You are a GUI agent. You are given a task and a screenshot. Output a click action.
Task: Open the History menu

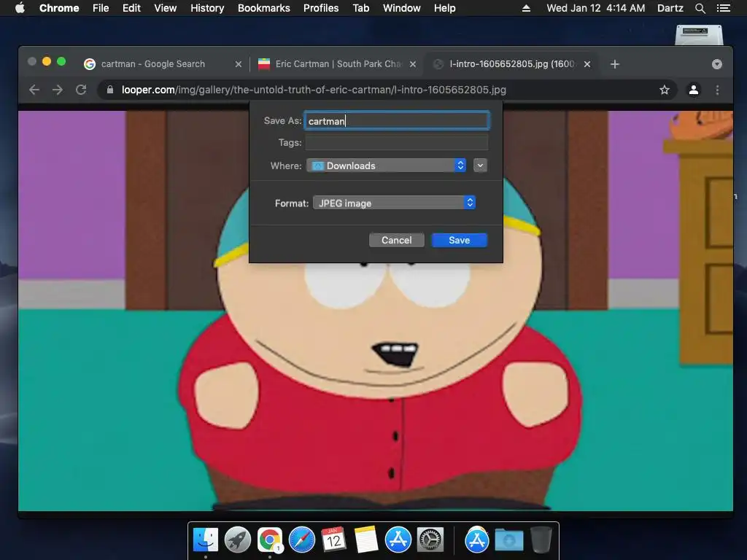pos(207,8)
